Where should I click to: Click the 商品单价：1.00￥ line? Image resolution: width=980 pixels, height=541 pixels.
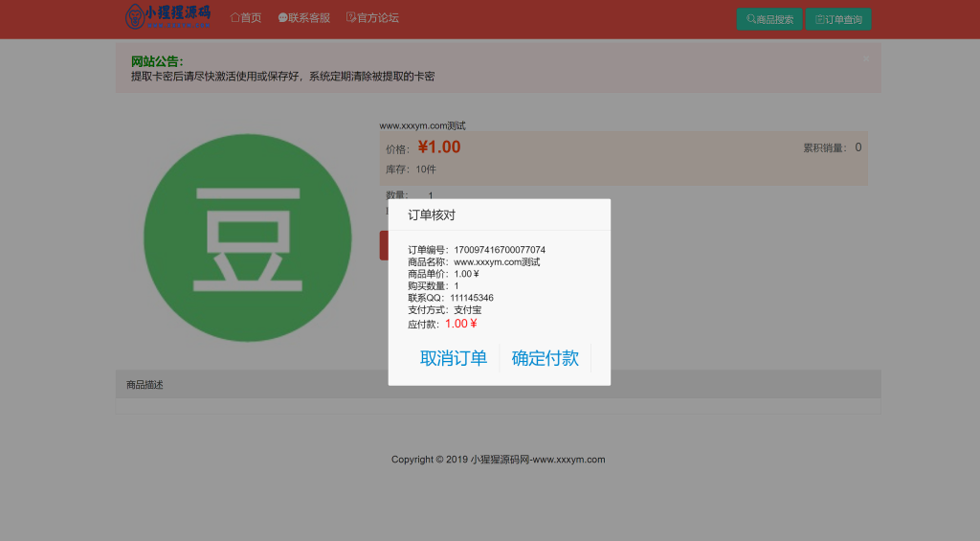pos(443,274)
